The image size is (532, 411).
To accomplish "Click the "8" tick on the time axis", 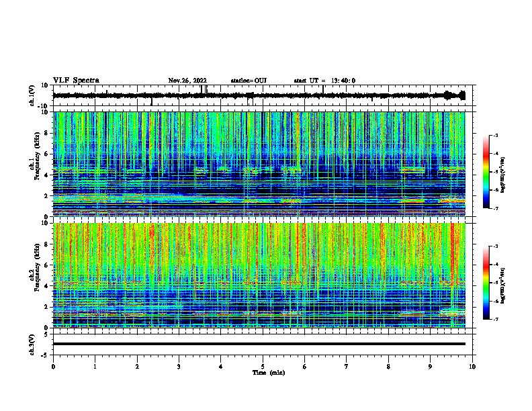I will (388, 367).
